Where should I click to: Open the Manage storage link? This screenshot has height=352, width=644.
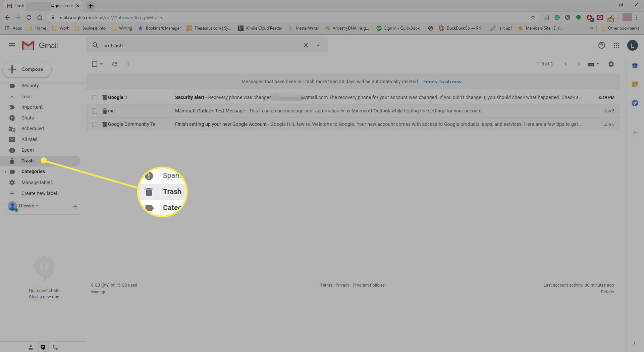pyautogui.click(x=99, y=292)
